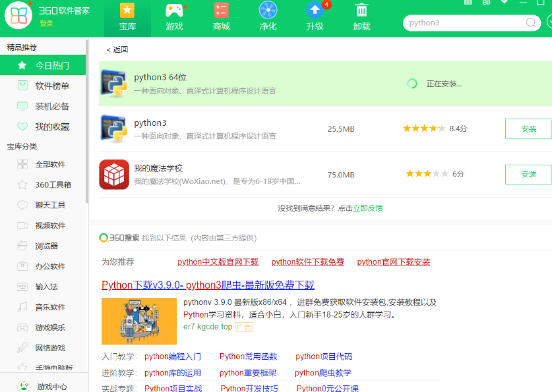Screen dimensions: 552x392
Task: Click the orange robot ad thumbnail
Action: [x=139, y=321]
